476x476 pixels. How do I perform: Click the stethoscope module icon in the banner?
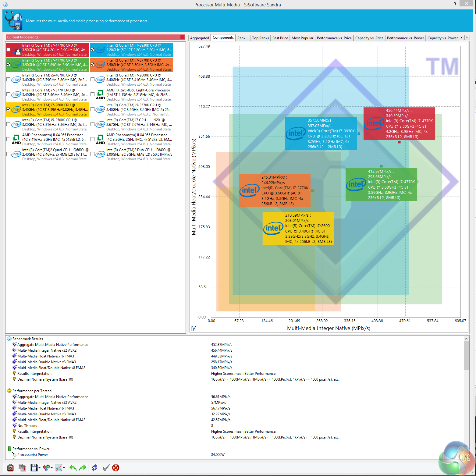[14, 21]
